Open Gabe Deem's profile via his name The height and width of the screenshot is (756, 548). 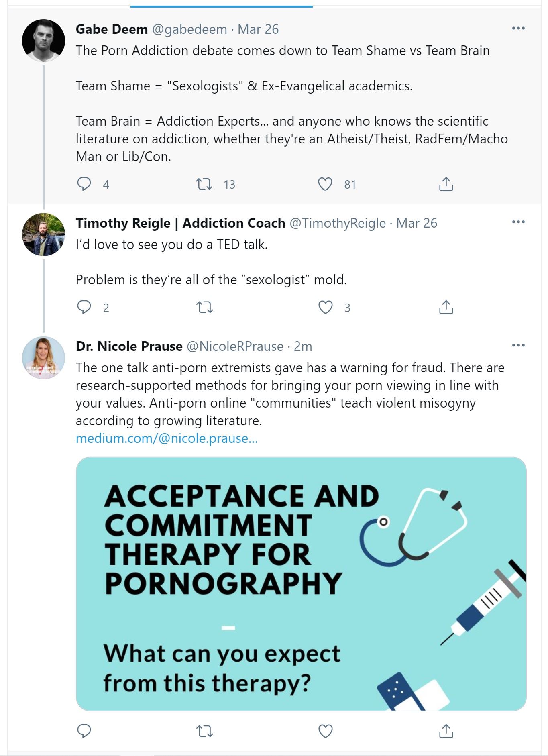[112, 29]
